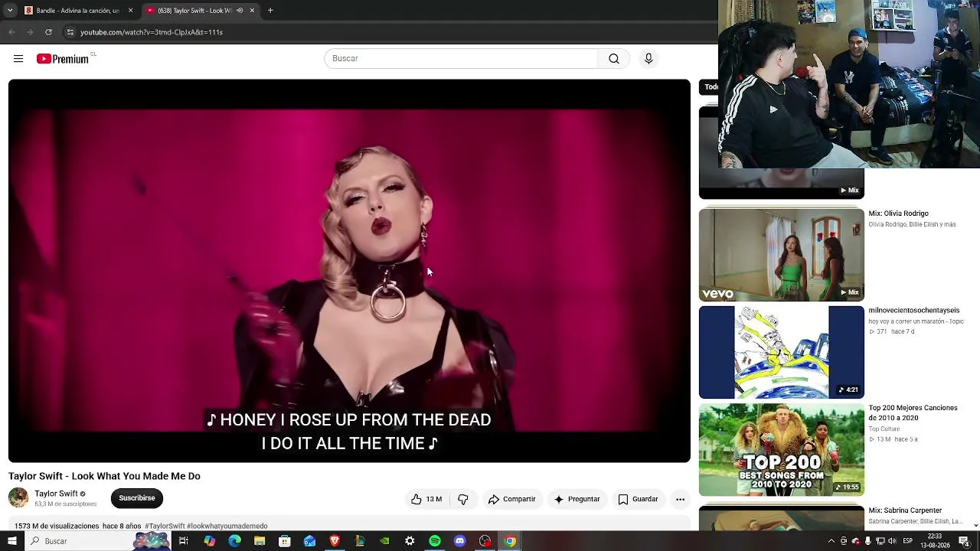This screenshot has height=551, width=980.
Task: Launch League of Legends from the taskbar
Action: click(360, 541)
